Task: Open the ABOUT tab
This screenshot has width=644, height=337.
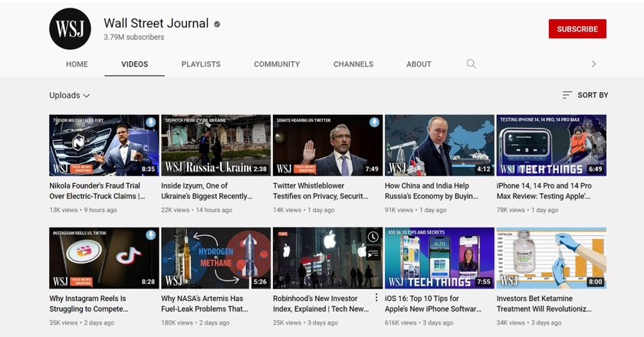Action: (x=419, y=64)
